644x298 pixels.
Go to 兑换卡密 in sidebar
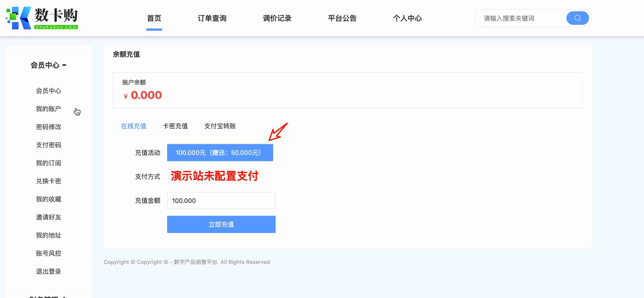[x=48, y=181]
